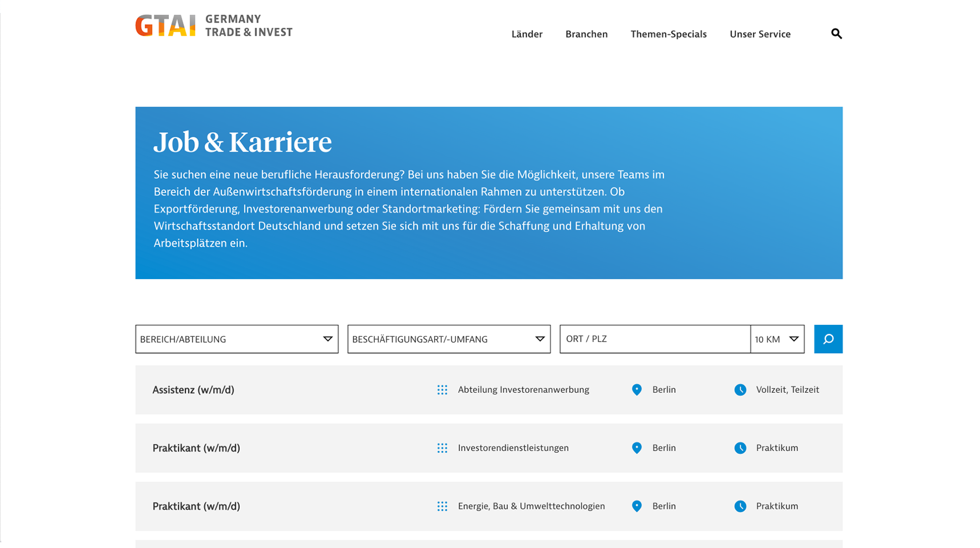Open the Länder menu
The width and height of the screenshot is (980, 548).
click(x=526, y=34)
